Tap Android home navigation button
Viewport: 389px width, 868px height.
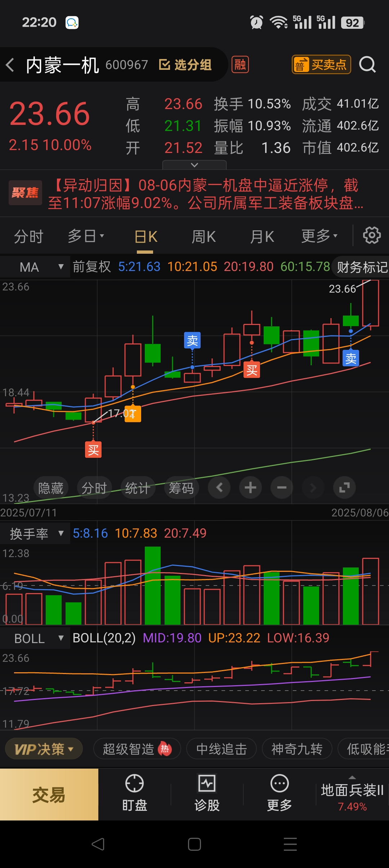click(x=194, y=844)
